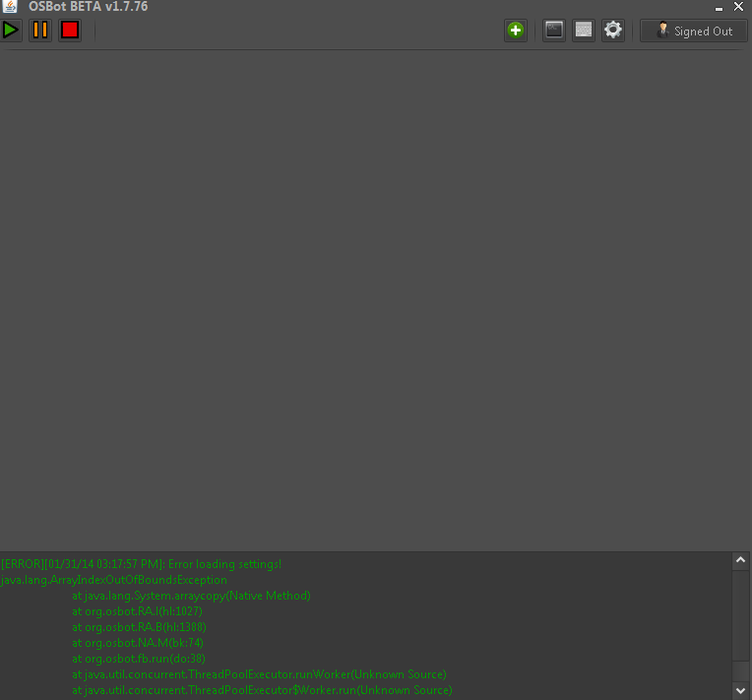Toggle the console logger icon
The image size is (752, 700).
point(554,31)
